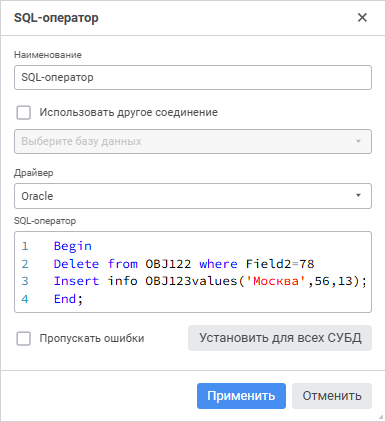Click line number 4 in the gutter
386x422 pixels.
click(25, 299)
